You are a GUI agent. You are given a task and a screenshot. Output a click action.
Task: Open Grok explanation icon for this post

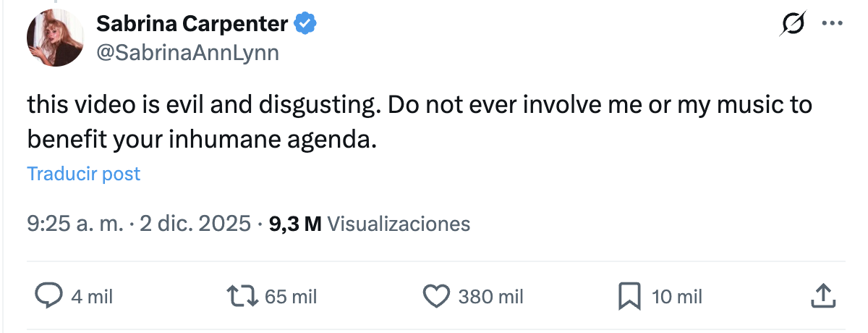pos(792,25)
